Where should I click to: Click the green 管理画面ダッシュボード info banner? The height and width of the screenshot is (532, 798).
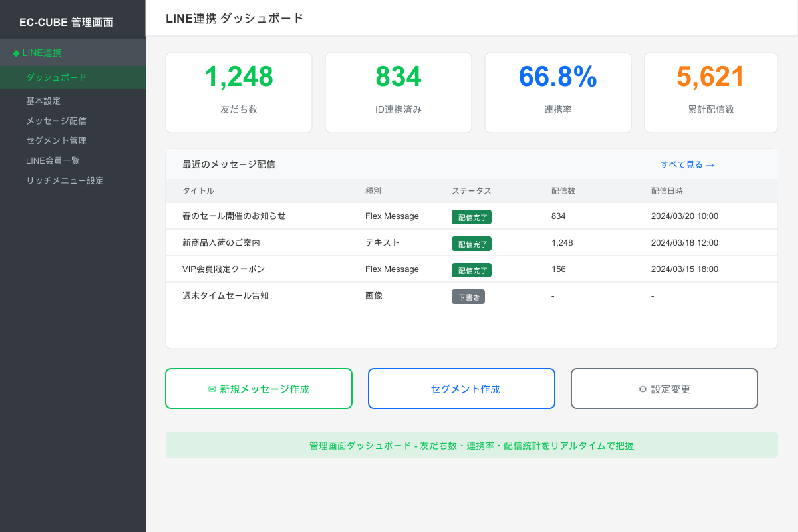[x=471, y=445]
